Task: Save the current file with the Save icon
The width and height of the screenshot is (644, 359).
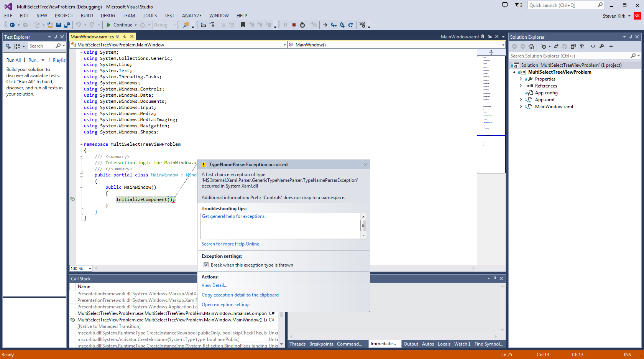Action: [59, 25]
